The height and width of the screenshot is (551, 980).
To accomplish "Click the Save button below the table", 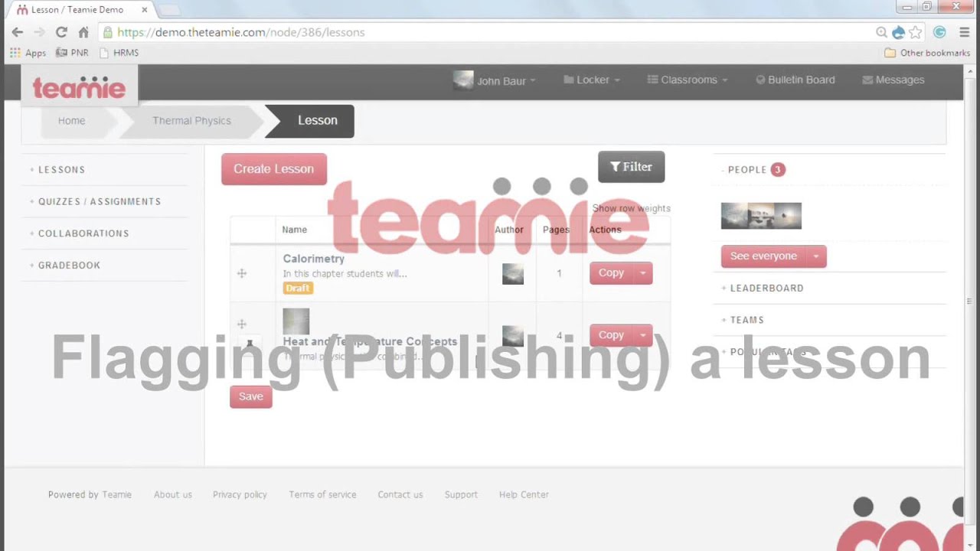I will (x=251, y=396).
